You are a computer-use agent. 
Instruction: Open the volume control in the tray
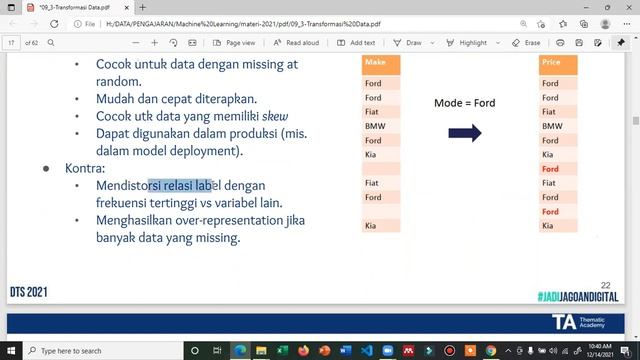[553, 351]
